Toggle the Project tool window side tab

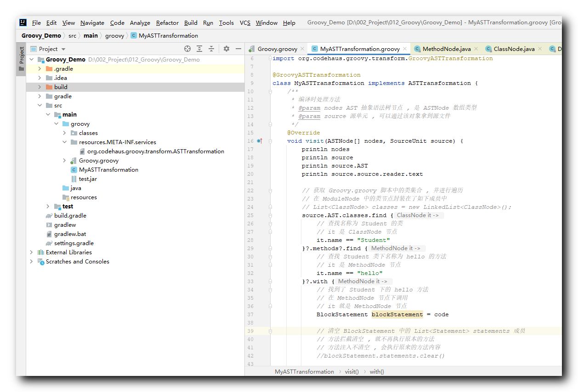click(x=21, y=59)
